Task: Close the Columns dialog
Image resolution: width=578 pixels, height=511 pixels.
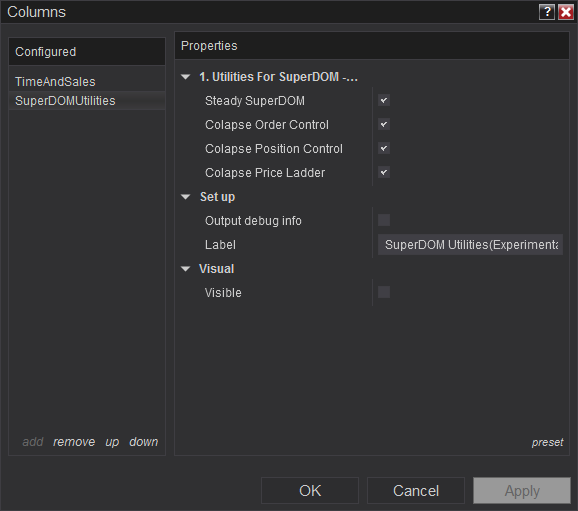Action: pyautogui.click(x=566, y=12)
